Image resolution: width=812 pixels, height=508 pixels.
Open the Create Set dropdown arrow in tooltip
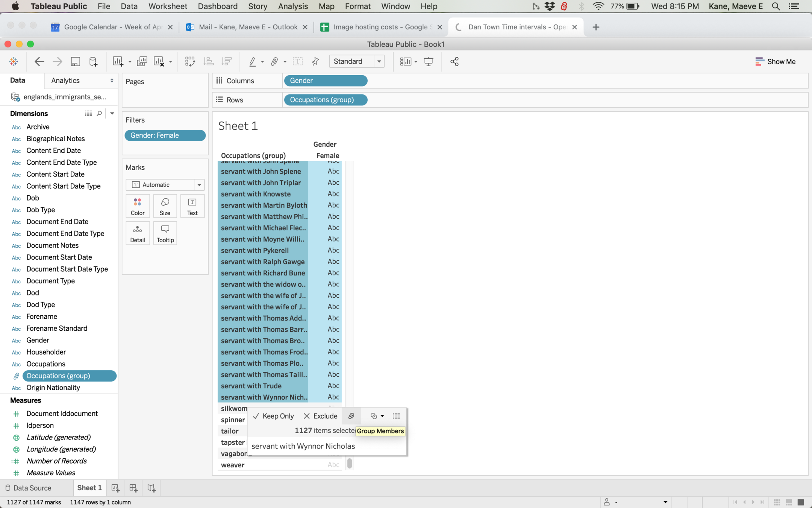point(382,416)
